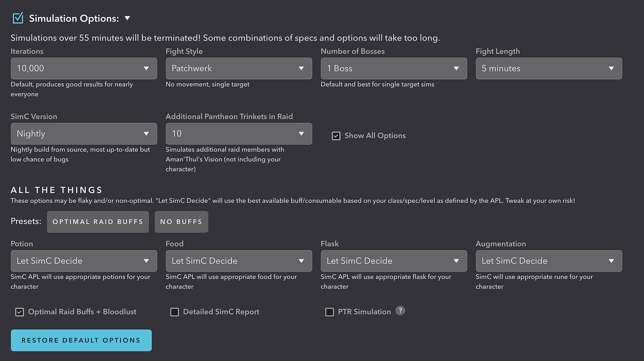Expand Additional Pantheon Trinkets in Raid dropdown
Screen dimensions: 644x361
tap(238, 134)
